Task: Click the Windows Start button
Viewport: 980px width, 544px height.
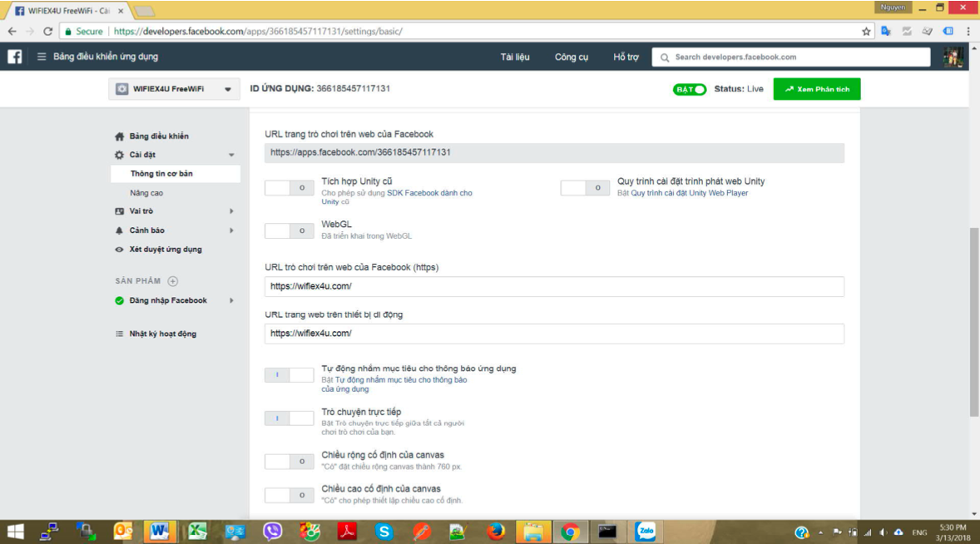Action: coord(16,532)
